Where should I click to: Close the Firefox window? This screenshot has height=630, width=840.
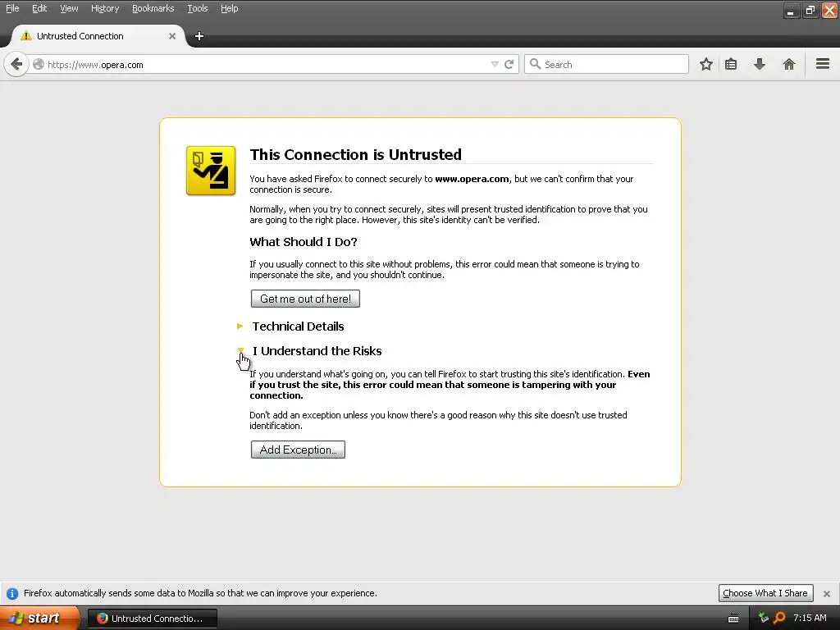point(829,10)
